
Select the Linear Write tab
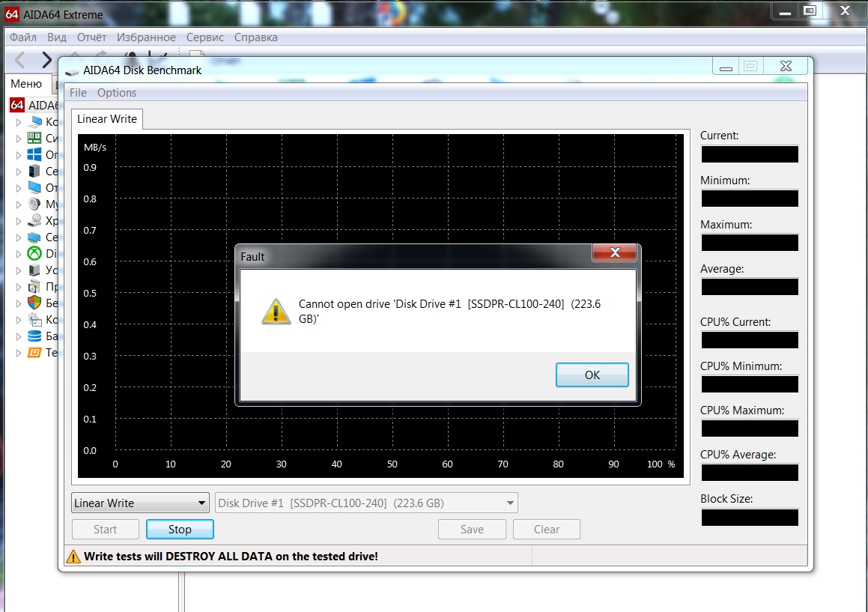coord(107,119)
